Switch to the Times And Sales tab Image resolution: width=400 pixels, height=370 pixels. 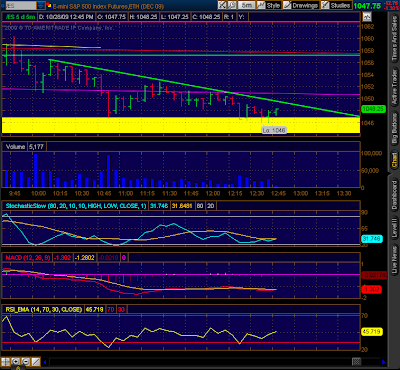(394, 39)
